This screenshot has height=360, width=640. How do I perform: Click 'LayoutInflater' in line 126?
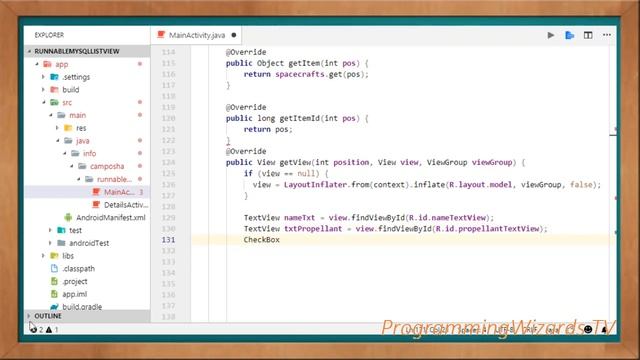click(315, 184)
